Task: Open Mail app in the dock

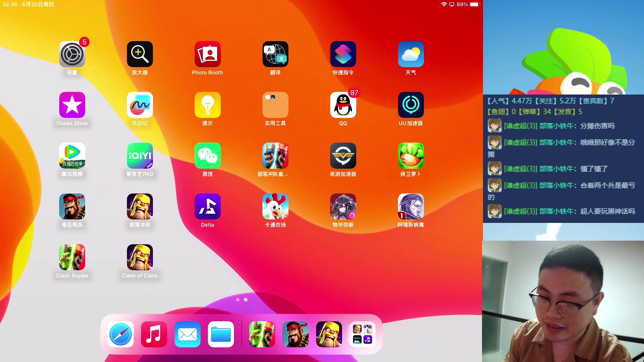Action: tap(187, 334)
